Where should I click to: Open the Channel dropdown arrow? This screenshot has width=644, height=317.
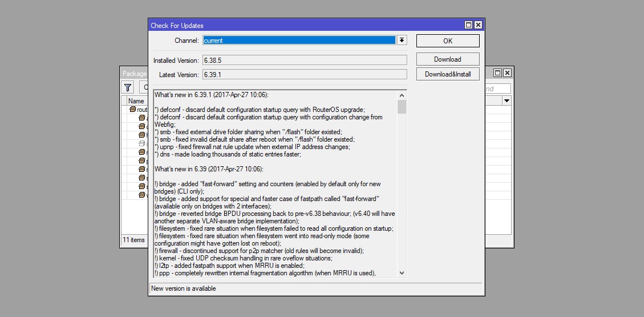402,41
